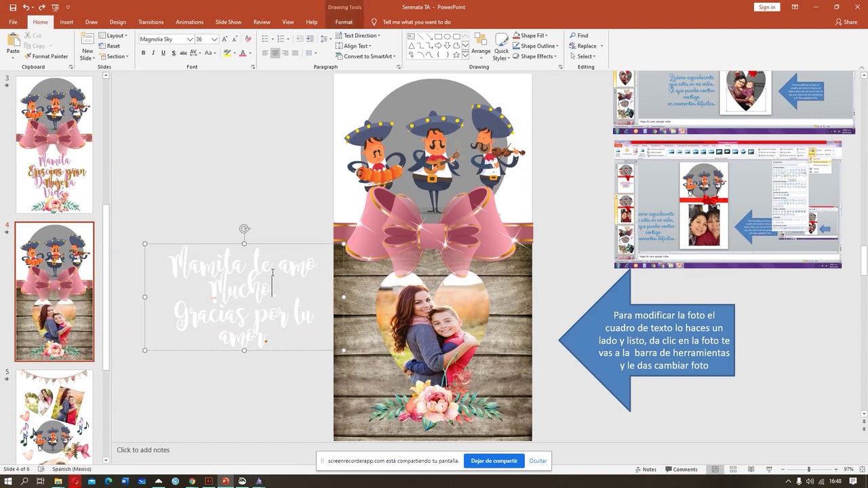Expand the Section dropdown
The image size is (868, 488).
pyautogui.click(x=114, y=56)
